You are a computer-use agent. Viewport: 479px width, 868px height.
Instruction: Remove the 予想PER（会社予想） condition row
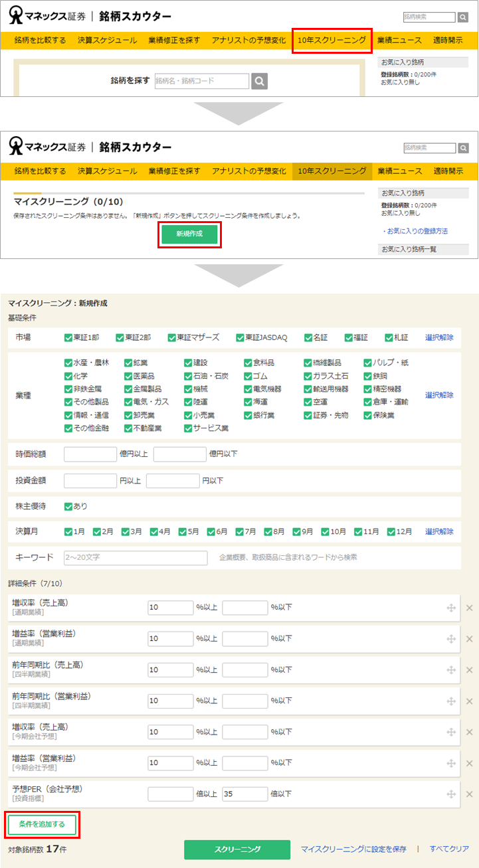469,794
